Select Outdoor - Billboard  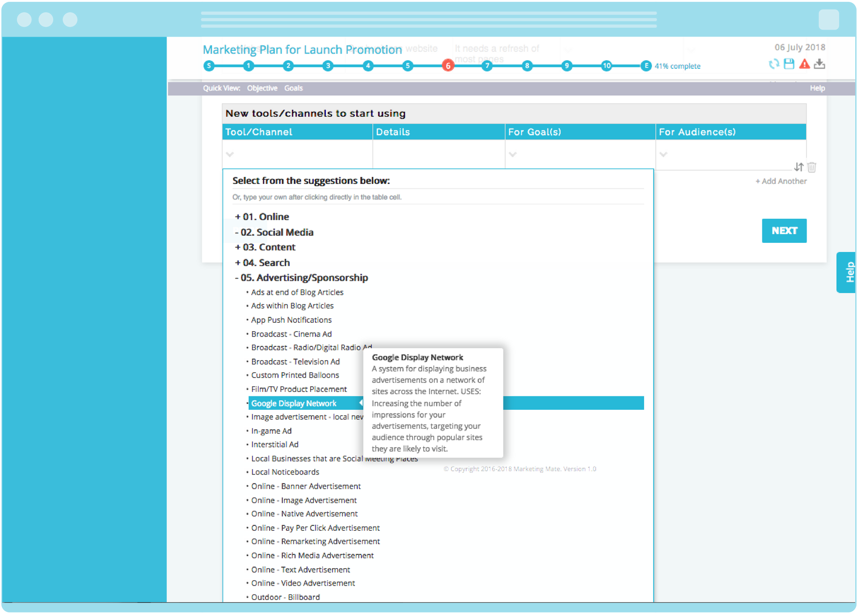click(x=286, y=597)
